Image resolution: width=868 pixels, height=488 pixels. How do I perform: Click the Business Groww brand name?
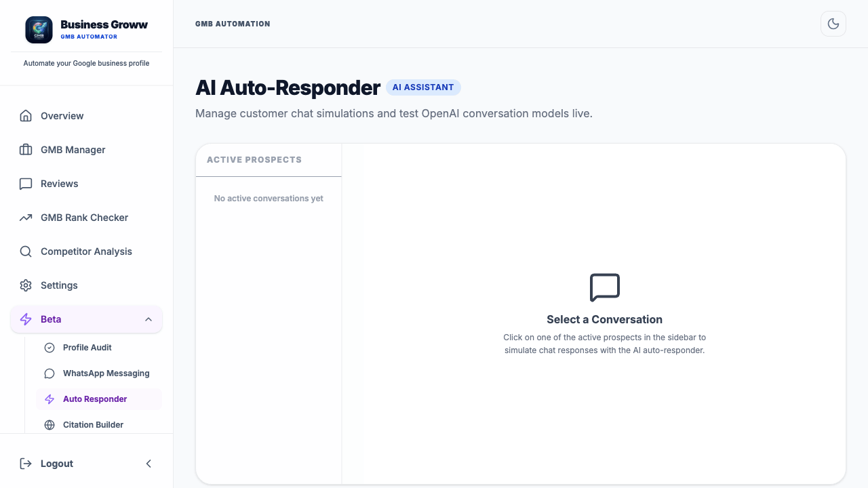pyautogui.click(x=104, y=24)
